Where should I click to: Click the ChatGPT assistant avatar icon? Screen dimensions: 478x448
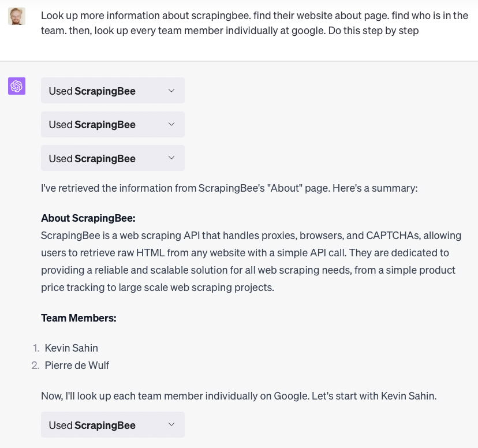coord(17,85)
